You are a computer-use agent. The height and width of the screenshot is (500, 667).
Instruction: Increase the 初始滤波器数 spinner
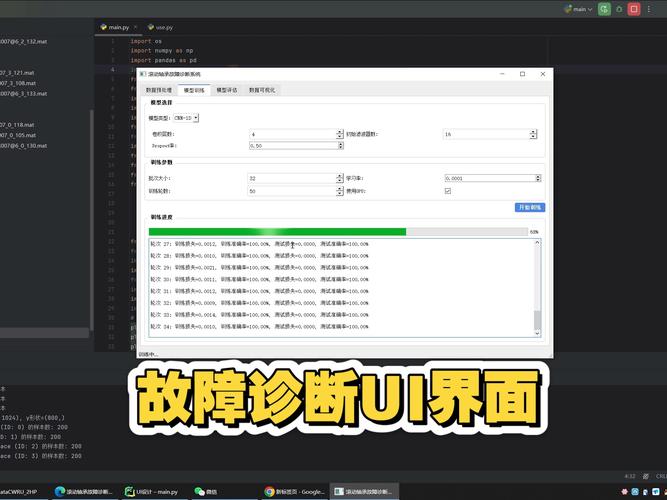click(533, 132)
